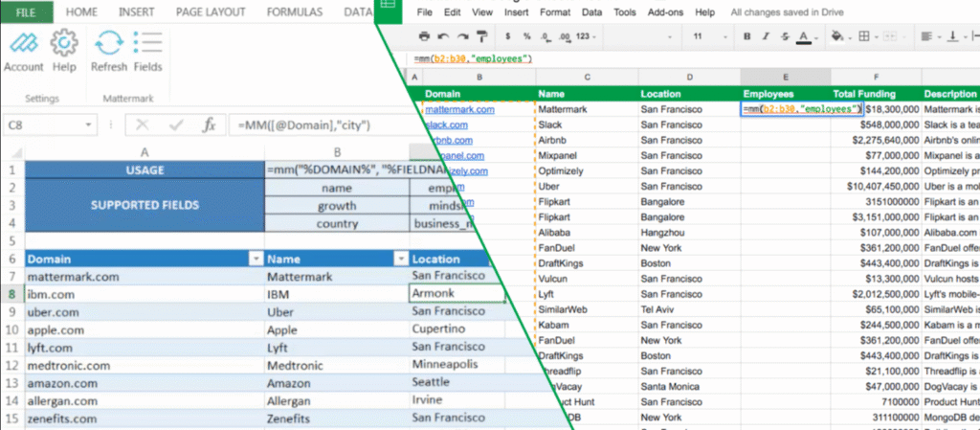Click the fill color paint bucket
This screenshot has height=430, width=980.
tap(836, 37)
